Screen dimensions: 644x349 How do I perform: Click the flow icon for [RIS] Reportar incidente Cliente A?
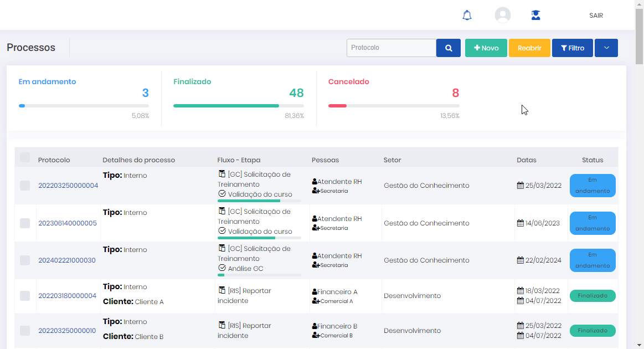[x=222, y=290]
